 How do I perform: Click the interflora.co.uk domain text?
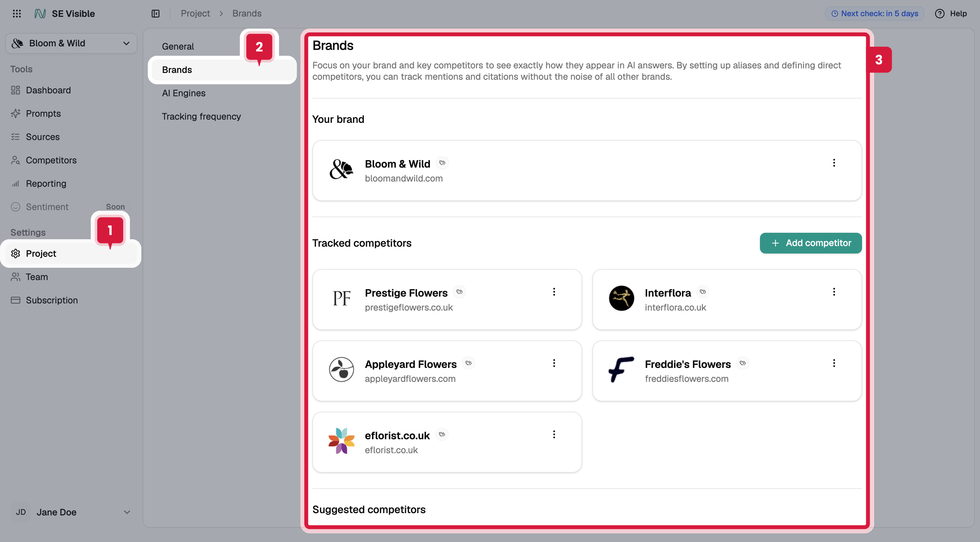675,308
